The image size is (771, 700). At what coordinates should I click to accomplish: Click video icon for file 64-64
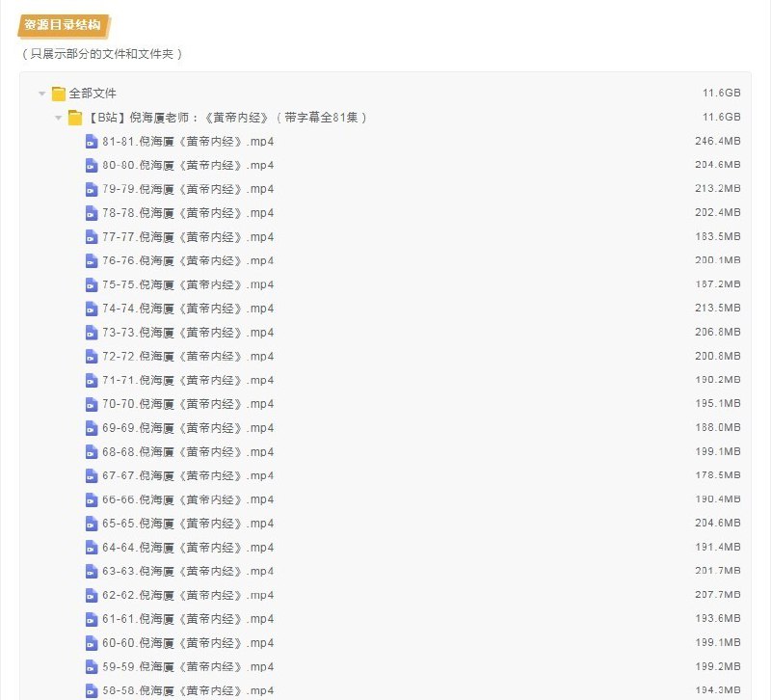pos(92,548)
